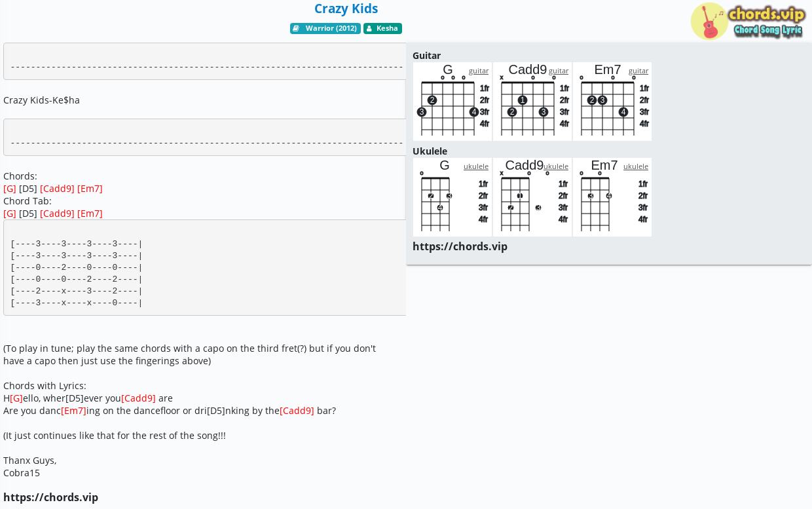812x509 pixels.
Task: Click the Ukulele section heading
Action: click(430, 151)
